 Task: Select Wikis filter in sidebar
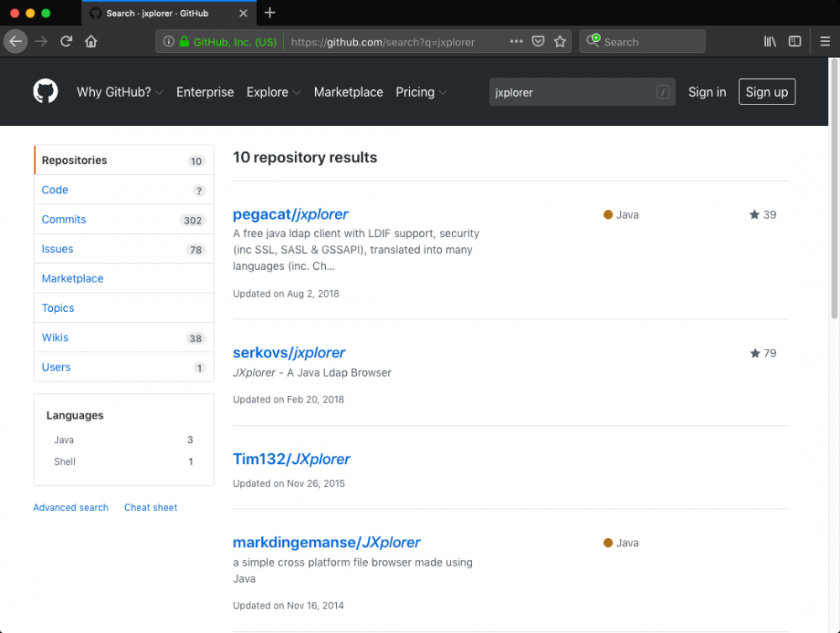pyautogui.click(x=55, y=338)
